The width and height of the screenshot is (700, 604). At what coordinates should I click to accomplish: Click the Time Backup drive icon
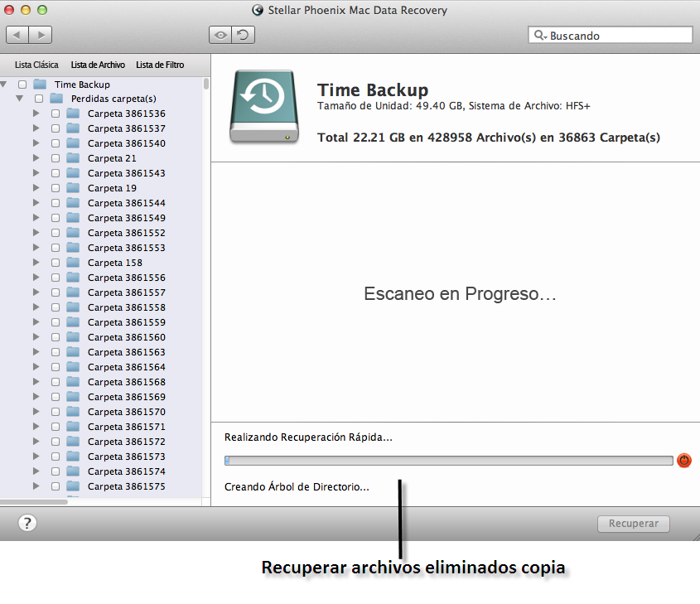[x=264, y=107]
